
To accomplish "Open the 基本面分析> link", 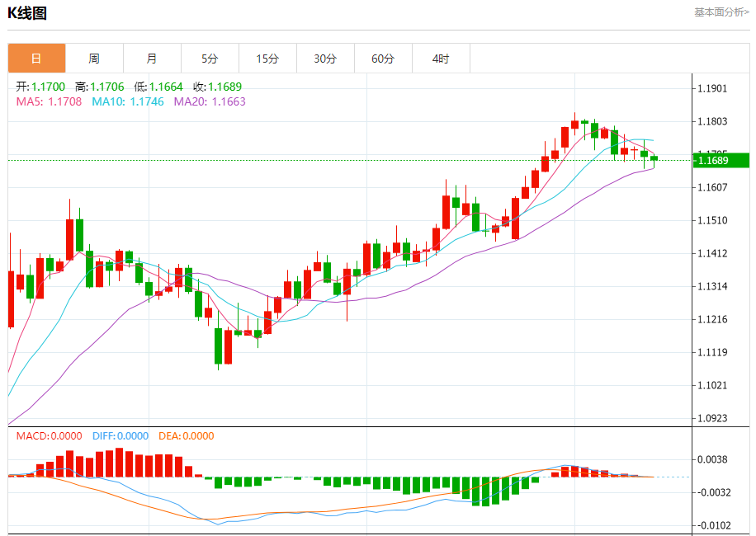I will tap(721, 12).
